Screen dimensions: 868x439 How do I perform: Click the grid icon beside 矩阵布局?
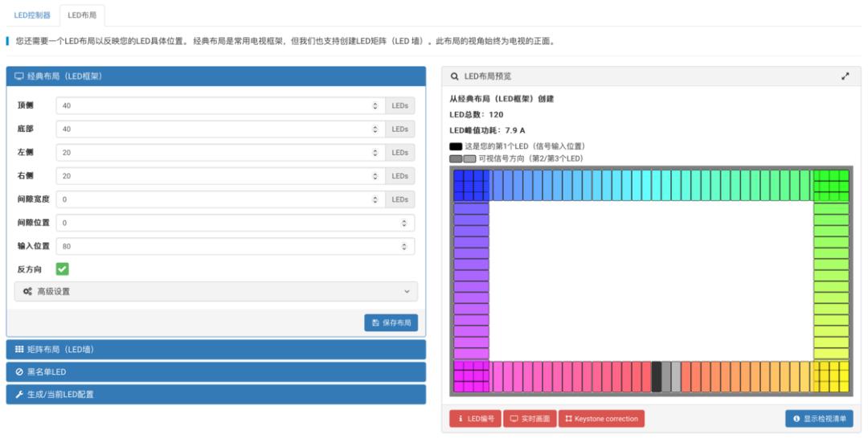click(x=19, y=350)
